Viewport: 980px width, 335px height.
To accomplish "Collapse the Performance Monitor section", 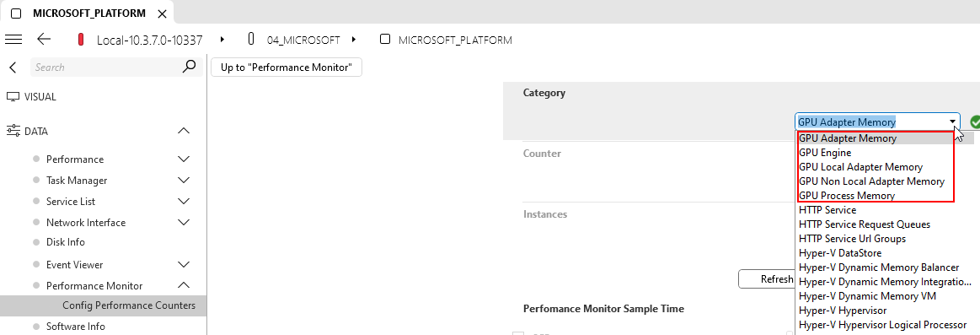I will pyautogui.click(x=184, y=285).
